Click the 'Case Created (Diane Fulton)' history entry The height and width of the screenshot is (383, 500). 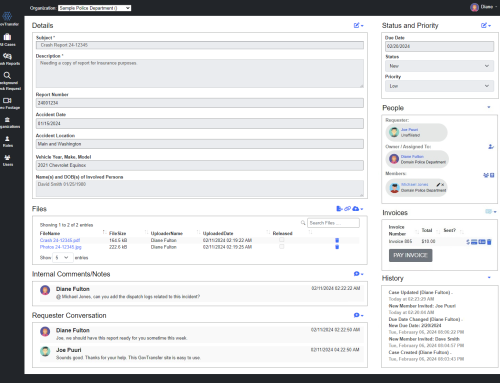tap(420, 352)
